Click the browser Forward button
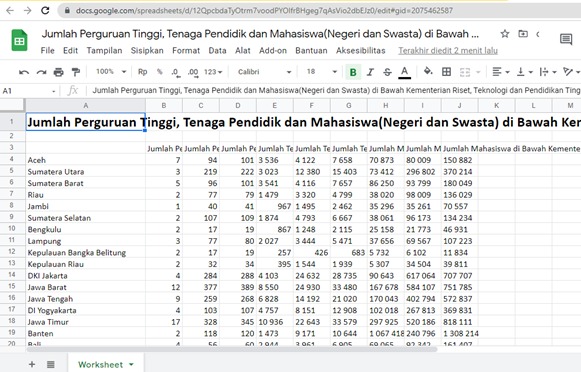The width and height of the screenshot is (581, 372). (27, 10)
